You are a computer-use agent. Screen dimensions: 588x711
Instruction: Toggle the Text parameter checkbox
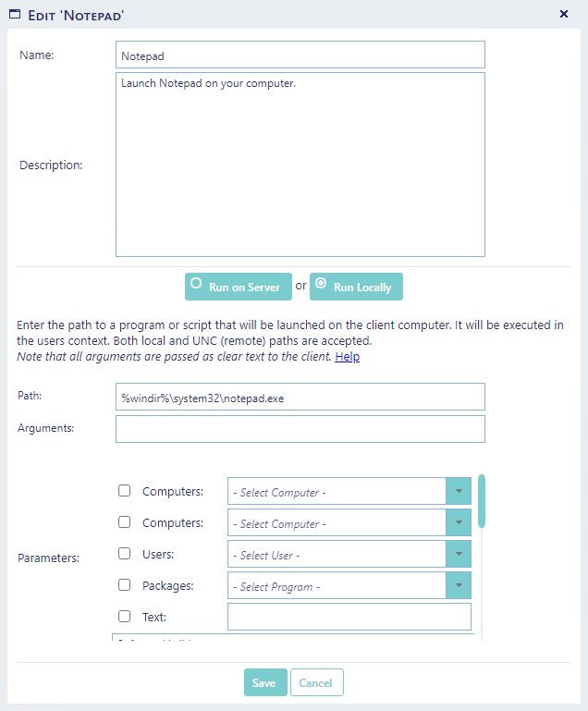(x=125, y=617)
